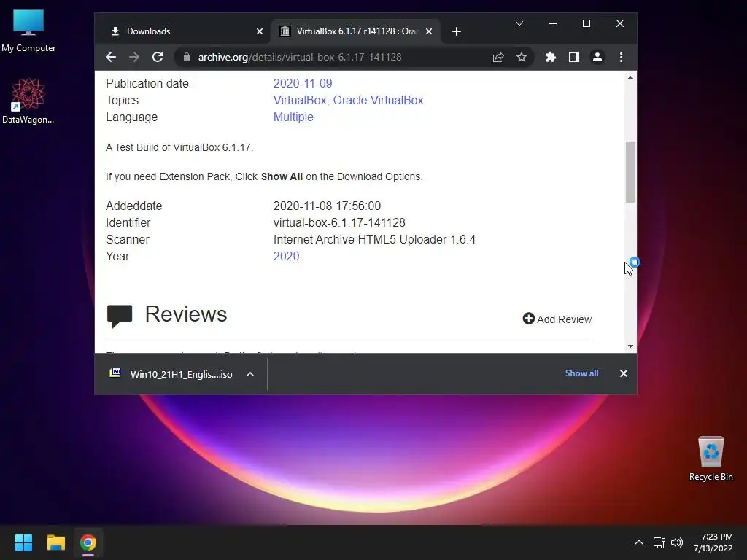Click Show all downloads
This screenshot has width=747, height=560.
pyautogui.click(x=581, y=373)
